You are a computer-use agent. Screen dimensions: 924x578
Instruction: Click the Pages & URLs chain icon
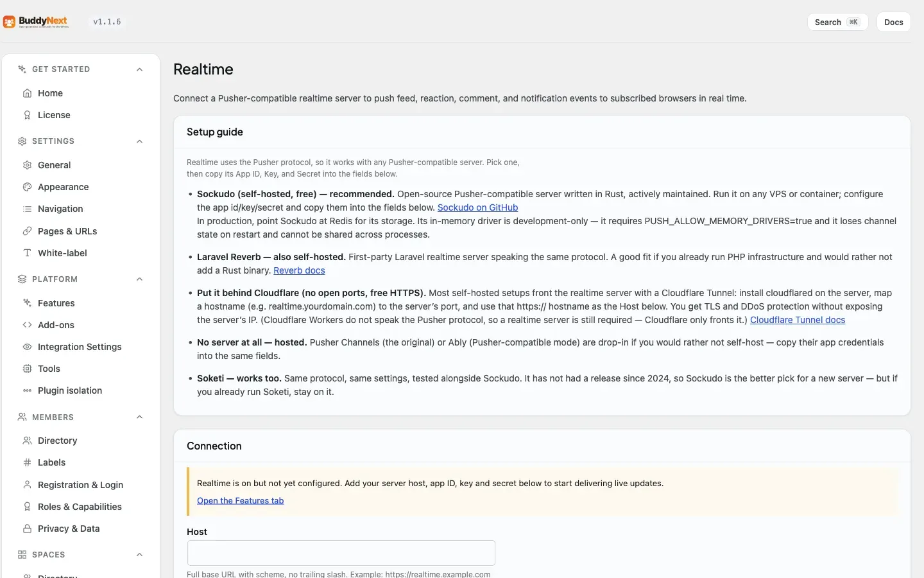(27, 231)
